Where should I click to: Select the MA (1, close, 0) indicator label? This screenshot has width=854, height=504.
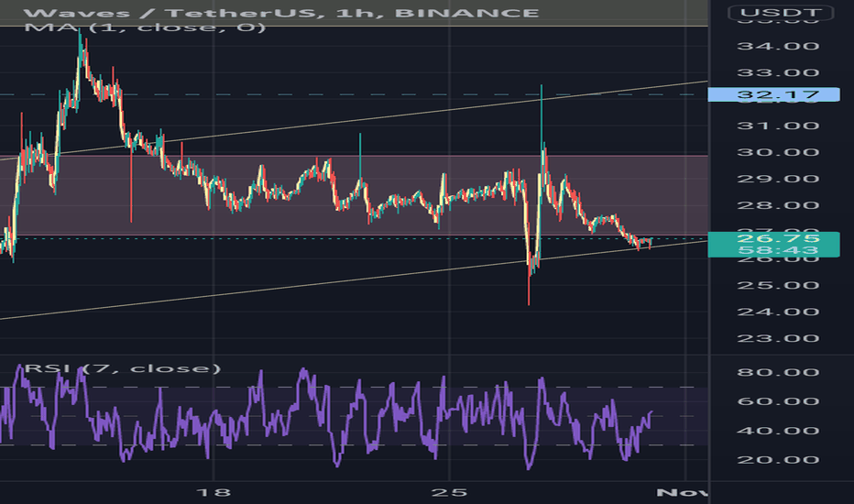pyautogui.click(x=145, y=27)
